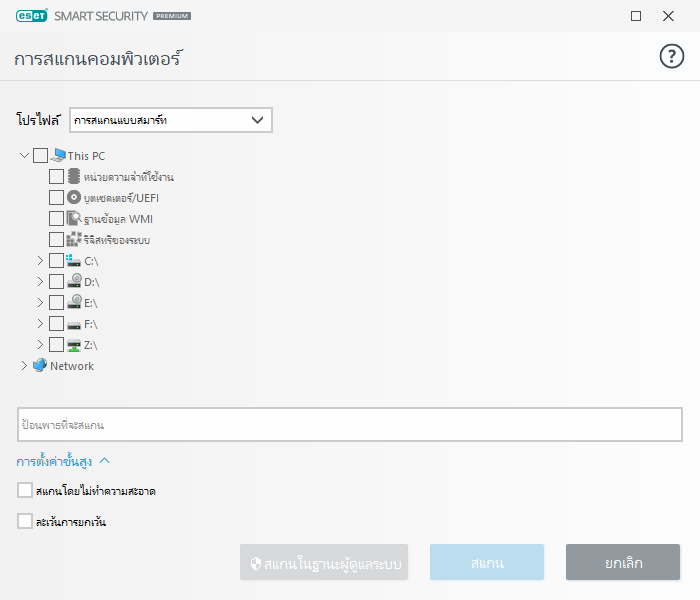This screenshot has width=700, height=600.
Task: Click the D:\ drive icon
Action: (x=74, y=281)
